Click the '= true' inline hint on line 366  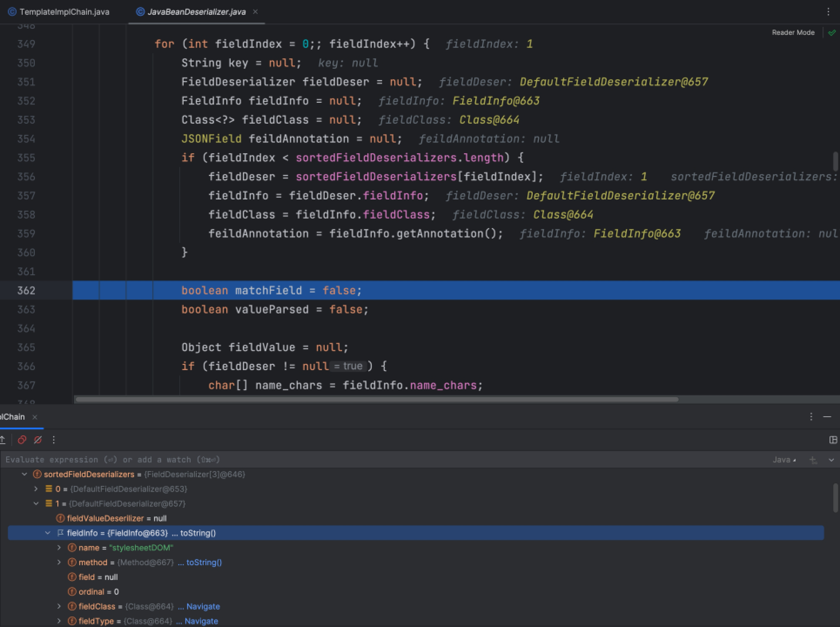pos(348,366)
